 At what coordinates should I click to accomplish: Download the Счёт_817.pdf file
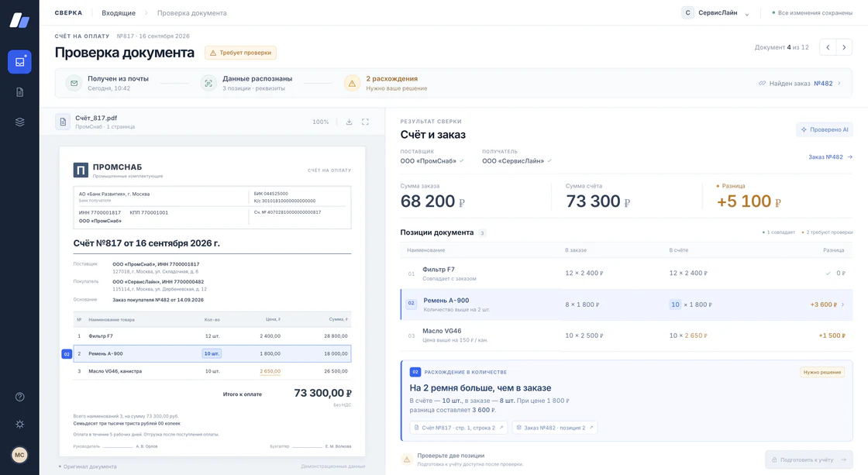point(349,122)
